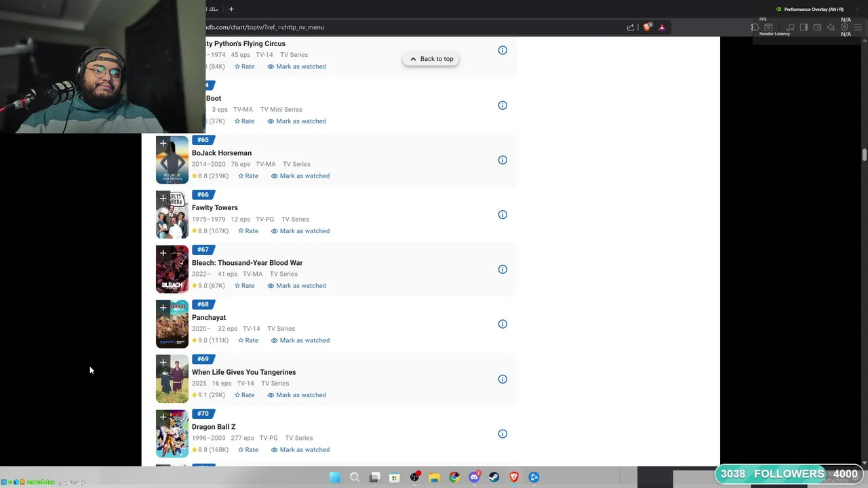The height and width of the screenshot is (488, 868).
Task: Open info for When Life Gives You Tangerines
Action: (502, 379)
